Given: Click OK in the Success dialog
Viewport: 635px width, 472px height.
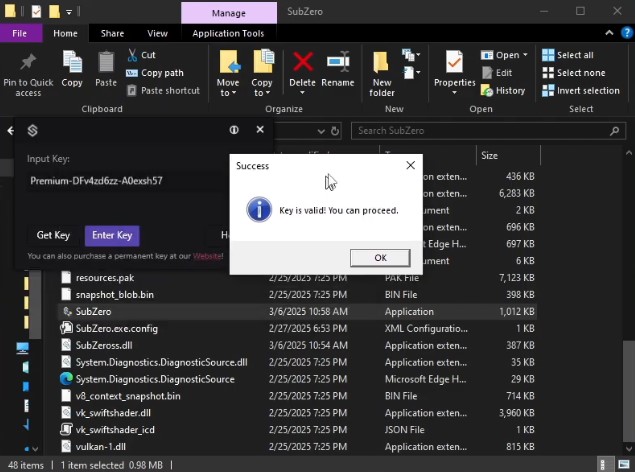Looking at the screenshot, I should [380, 258].
